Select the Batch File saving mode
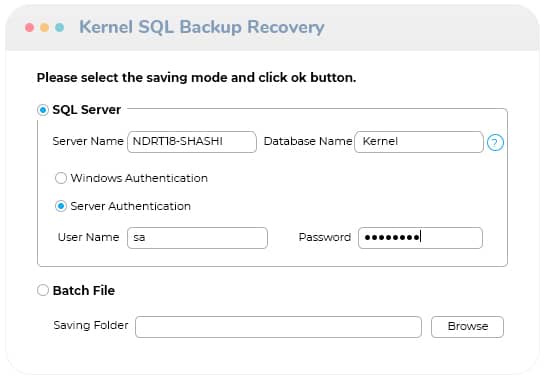This screenshot has height=380, width=545. pos(43,290)
